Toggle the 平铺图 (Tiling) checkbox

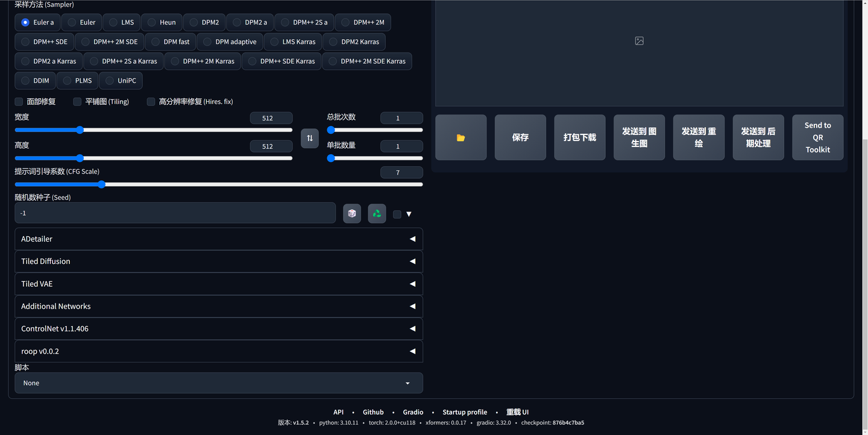pos(77,102)
